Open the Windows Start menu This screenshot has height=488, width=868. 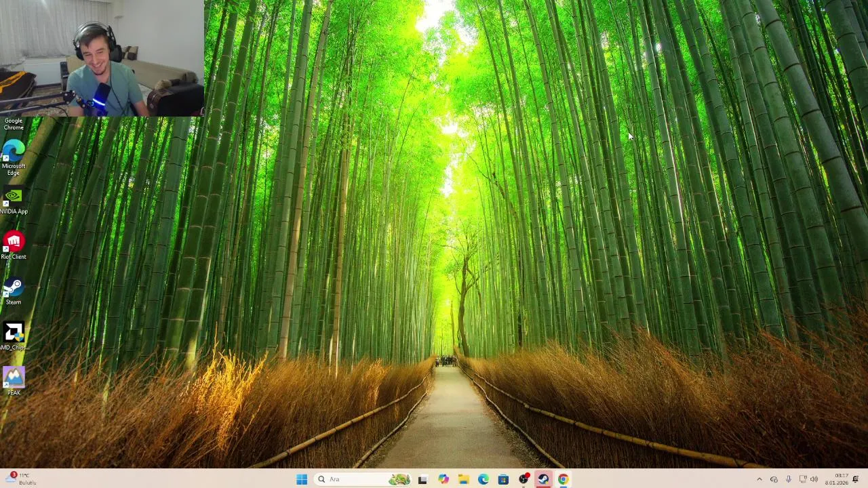tap(302, 479)
